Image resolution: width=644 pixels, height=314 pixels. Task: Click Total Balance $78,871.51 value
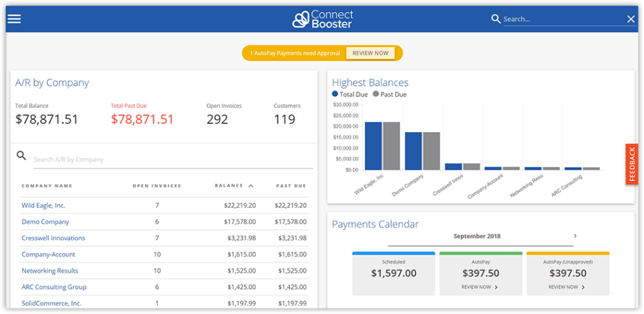(x=46, y=119)
